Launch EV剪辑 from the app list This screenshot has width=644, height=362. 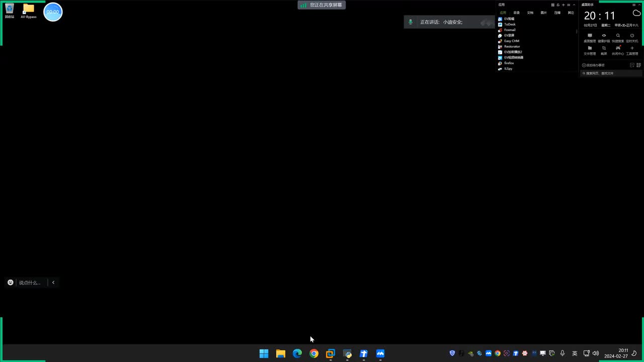pos(506,19)
